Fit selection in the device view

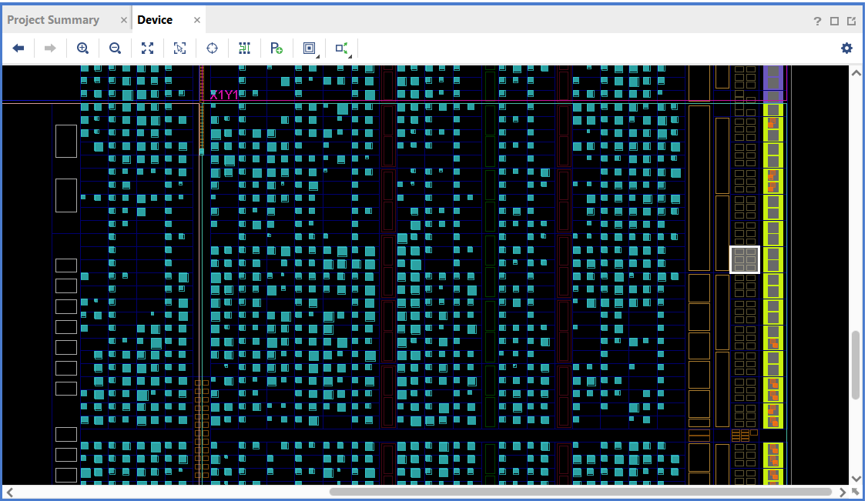tap(179, 48)
